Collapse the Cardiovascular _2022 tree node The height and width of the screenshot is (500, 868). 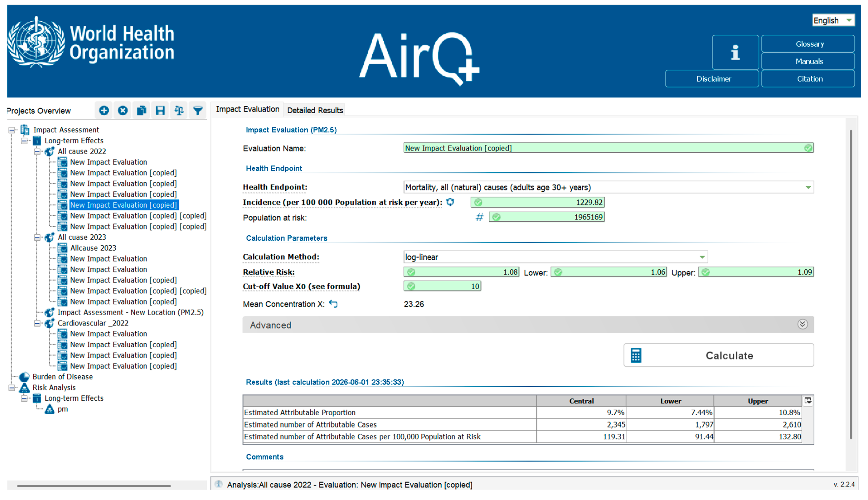tap(37, 323)
